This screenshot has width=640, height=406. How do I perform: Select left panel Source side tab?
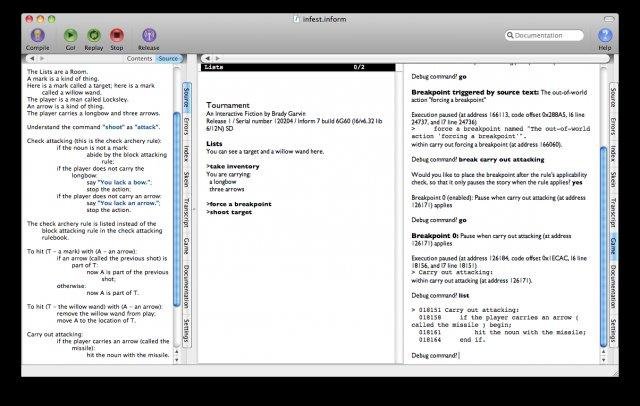187,97
